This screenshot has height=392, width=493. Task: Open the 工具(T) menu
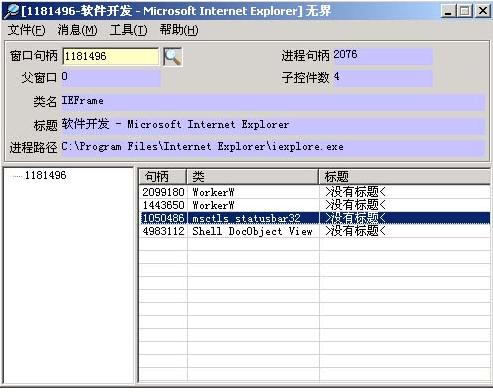128,30
